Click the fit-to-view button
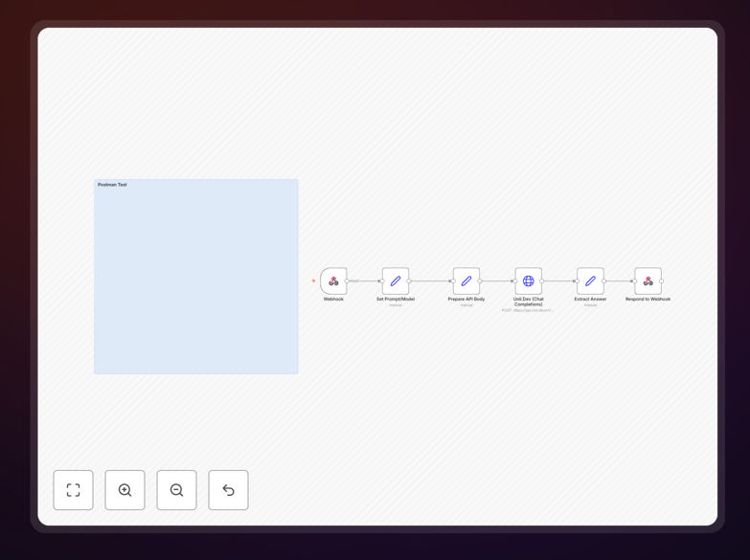Screen dimensions: 750x560 click(x=73, y=490)
